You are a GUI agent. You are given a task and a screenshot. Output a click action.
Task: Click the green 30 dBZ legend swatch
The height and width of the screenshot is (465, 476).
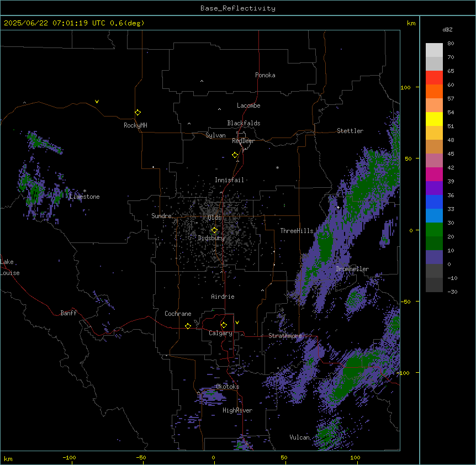434,230
